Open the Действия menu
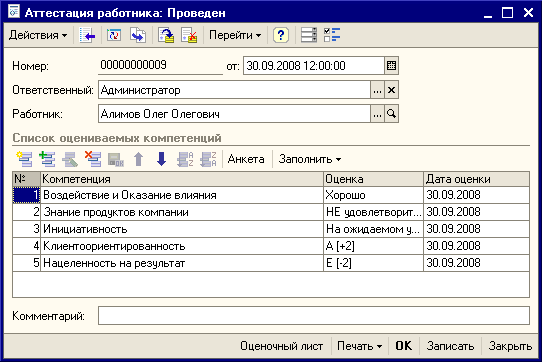This screenshot has height=362, width=542. (38, 35)
